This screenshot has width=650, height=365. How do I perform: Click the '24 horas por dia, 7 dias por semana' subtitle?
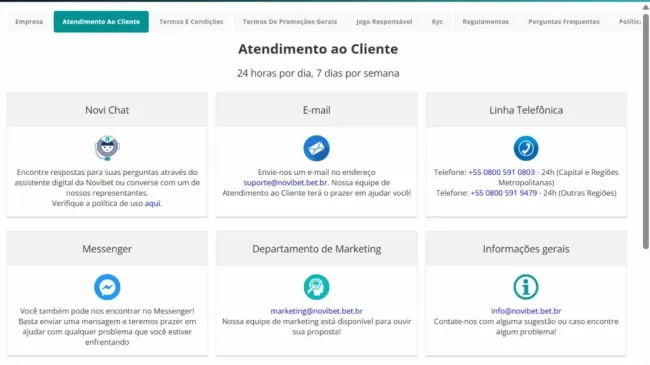318,73
